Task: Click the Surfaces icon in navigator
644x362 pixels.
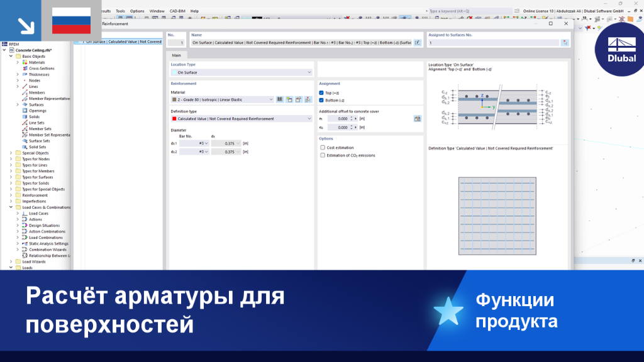Action: (25, 105)
